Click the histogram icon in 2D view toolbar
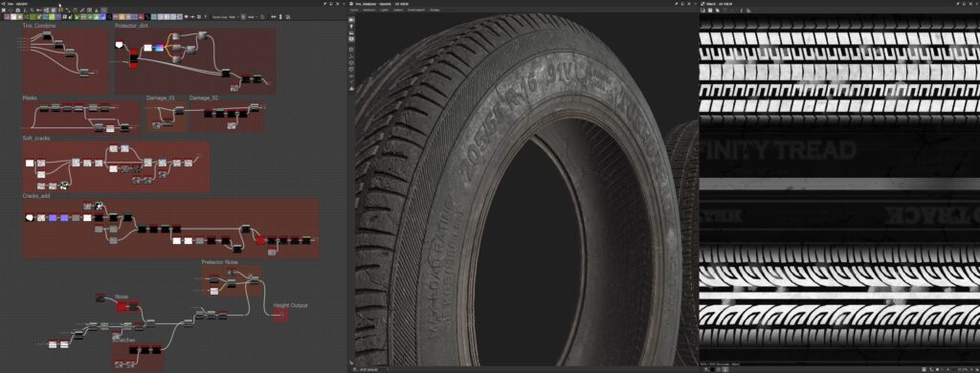 [x=748, y=10]
